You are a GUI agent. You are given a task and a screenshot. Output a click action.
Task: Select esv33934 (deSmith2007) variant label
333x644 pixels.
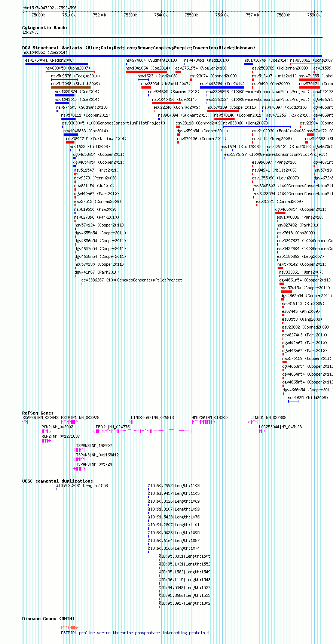pyautogui.click(x=166, y=84)
